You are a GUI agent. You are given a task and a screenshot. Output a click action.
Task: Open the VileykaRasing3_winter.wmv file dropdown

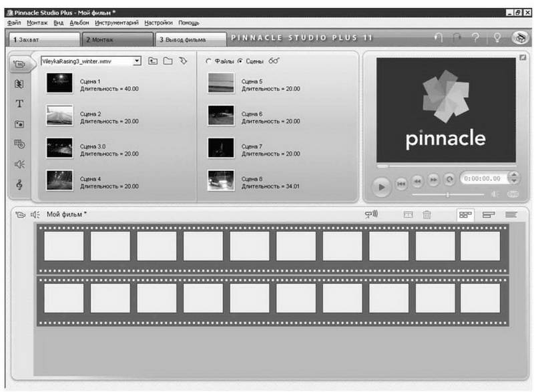(137, 61)
